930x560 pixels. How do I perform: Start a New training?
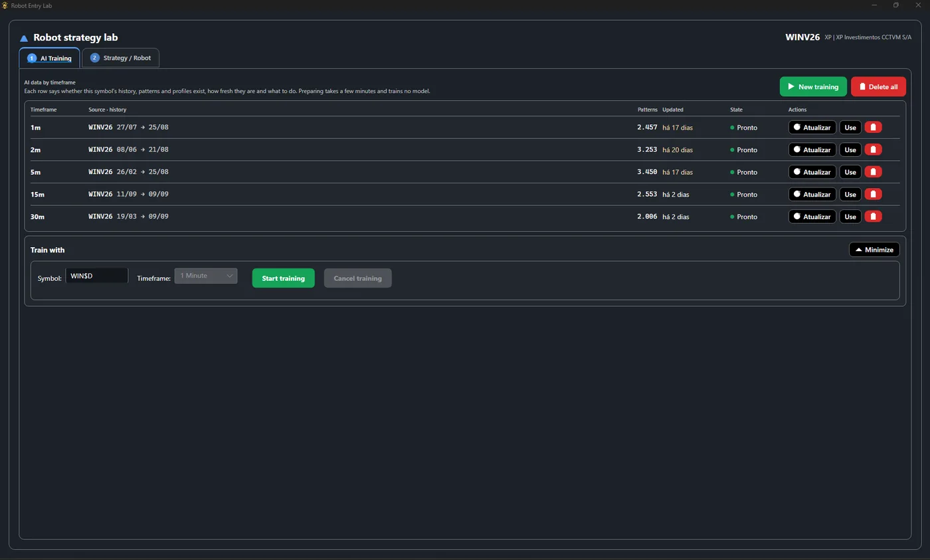pyautogui.click(x=813, y=86)
